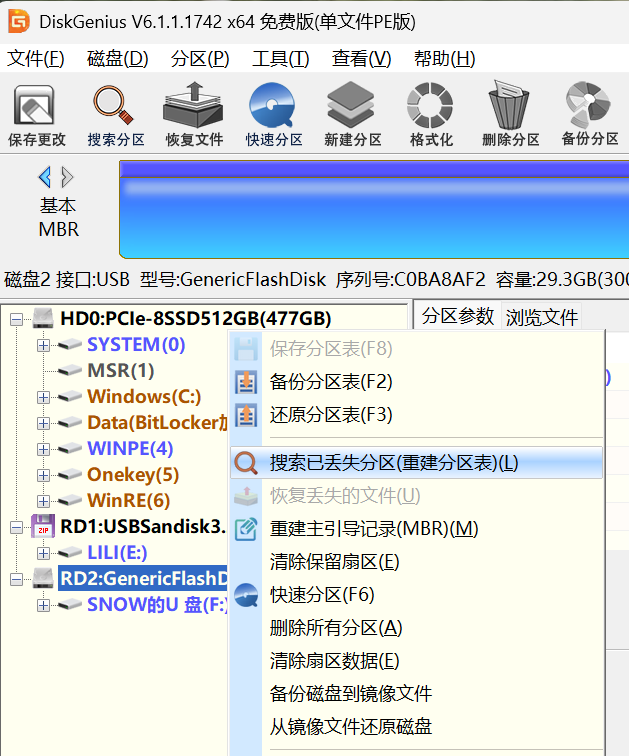Click the partition icon next to Windows(C:)

[69, 396]
